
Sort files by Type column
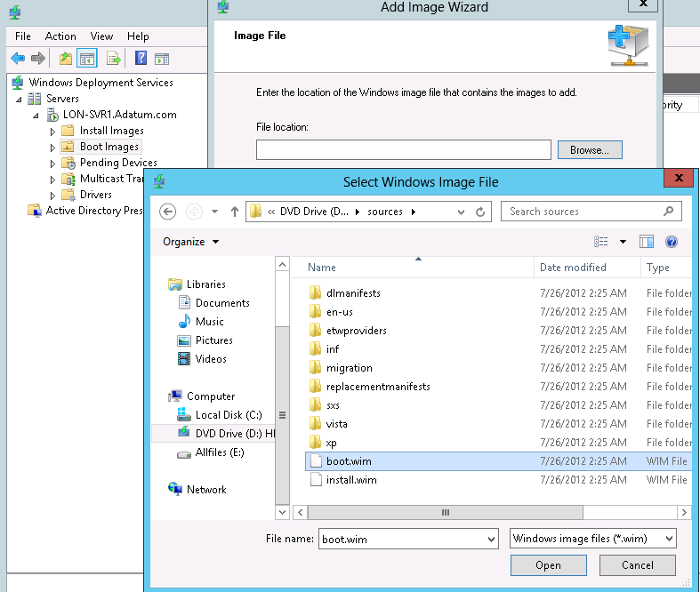pyautogui.click(x=666, y=268)
